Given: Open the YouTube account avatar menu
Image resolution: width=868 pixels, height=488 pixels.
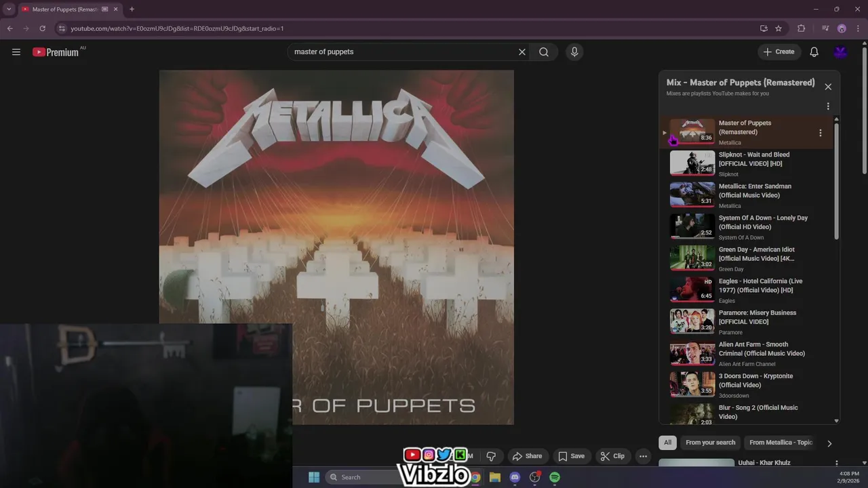Looking at the screenshot, I should pyautogui.click(x=841, y=52).
